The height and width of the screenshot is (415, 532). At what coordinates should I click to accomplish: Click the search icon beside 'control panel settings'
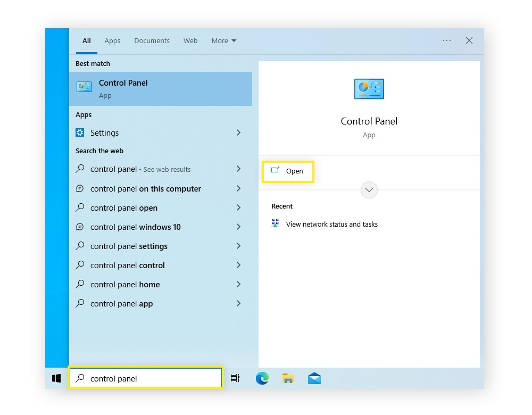tap(80, 246)
